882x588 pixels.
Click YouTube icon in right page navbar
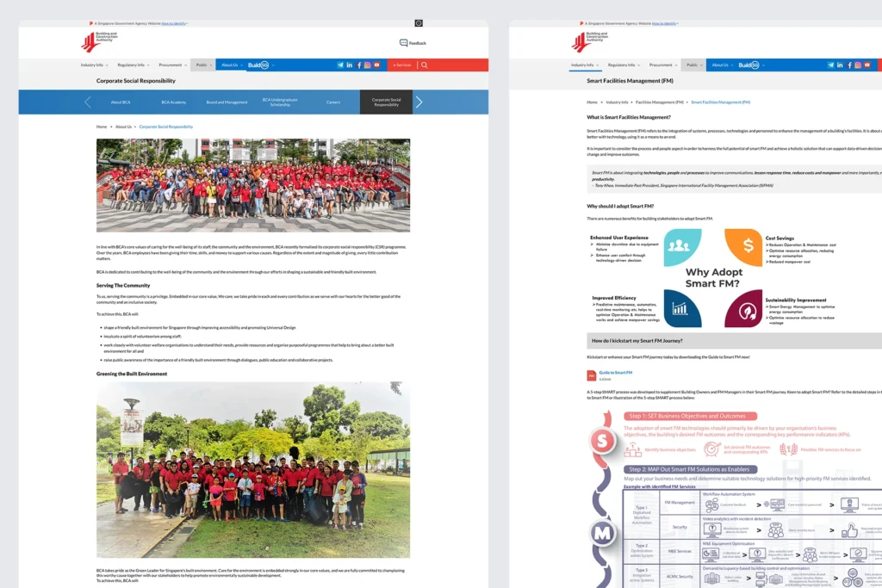coord(867,65)
